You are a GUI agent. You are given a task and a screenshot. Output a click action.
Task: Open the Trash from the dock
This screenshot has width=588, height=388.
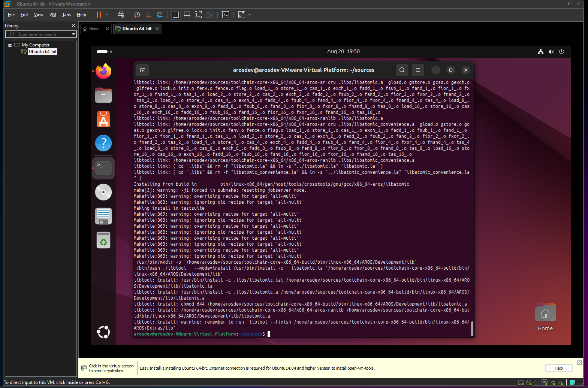(103, 240)
